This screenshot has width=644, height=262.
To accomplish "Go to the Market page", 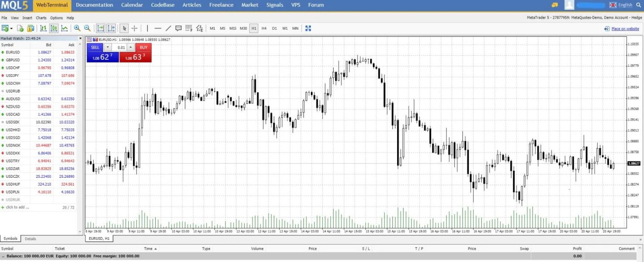I will click(x=250, y=5).
